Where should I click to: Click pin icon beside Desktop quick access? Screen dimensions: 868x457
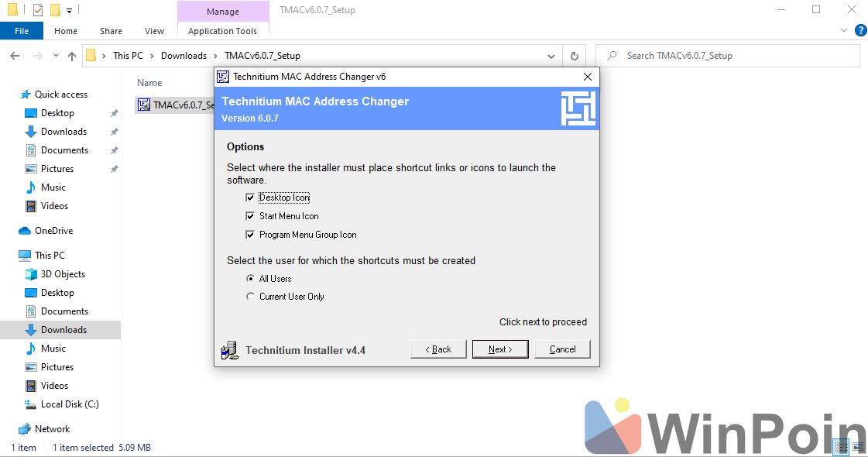click(114, 113)
